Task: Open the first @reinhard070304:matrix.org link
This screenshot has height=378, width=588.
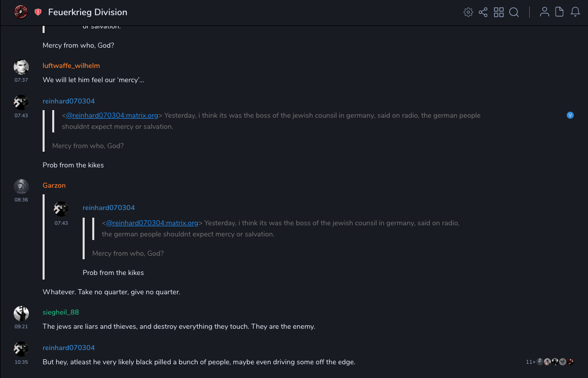Action: (x=112, y=116)
